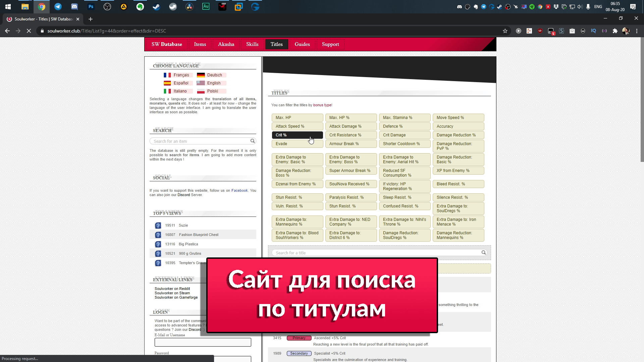The width and height of the screenshot is (644, 362).
Task: Go to the Guides navigation tab
Action: 302,44
